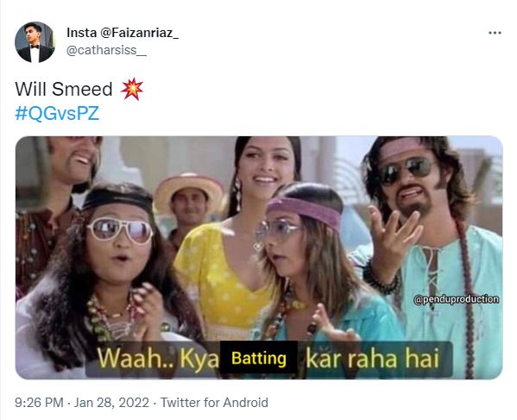The width and height of the screenshot is (517, 420).
Task: Click the 9:26 PM timestamp
Action: coord(39,403)
